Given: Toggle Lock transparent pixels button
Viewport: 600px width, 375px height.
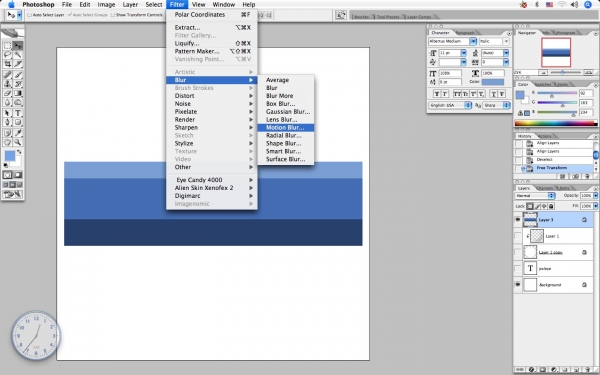Looking at the screenshot, I should pos(530,206).
